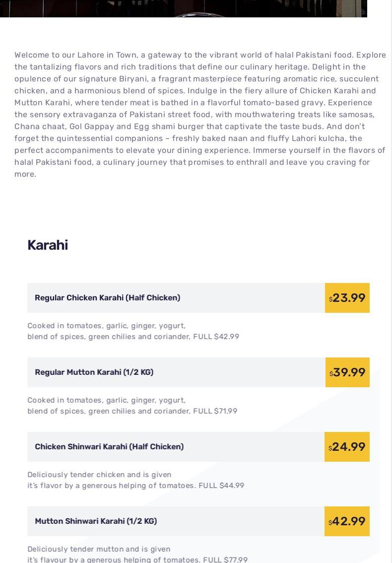Click the description mentioning FULL $77.99

tap(137, 555)
